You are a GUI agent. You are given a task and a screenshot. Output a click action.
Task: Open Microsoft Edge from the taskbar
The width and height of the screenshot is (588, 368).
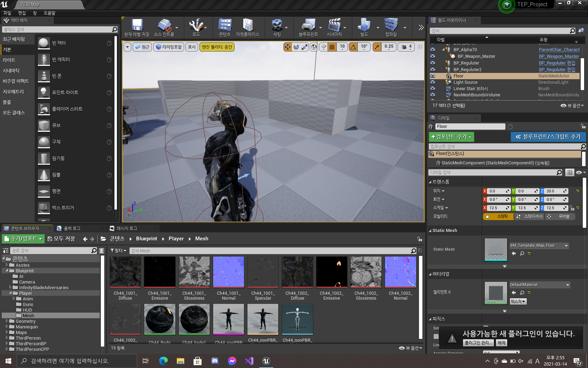tap(163, 361)
